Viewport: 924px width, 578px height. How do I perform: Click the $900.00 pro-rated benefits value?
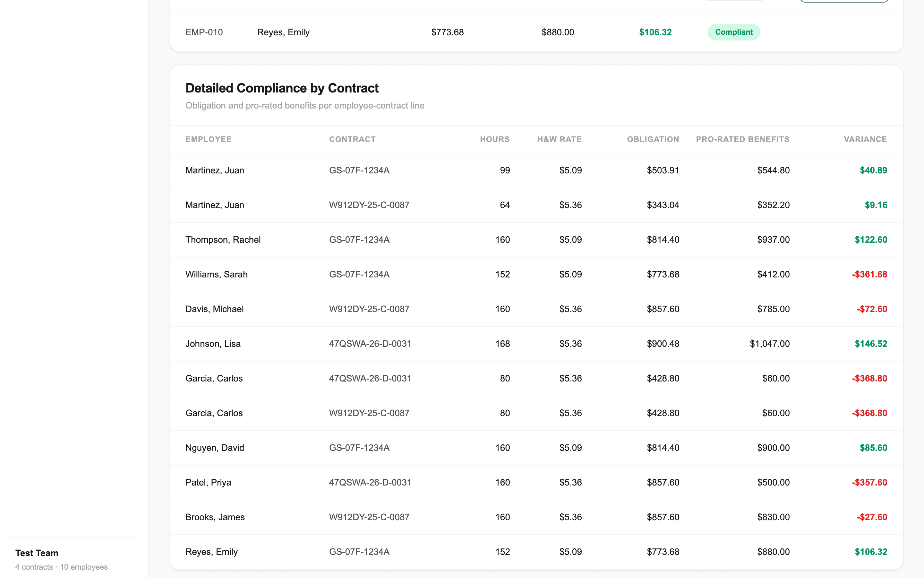[x=774, y=448]
